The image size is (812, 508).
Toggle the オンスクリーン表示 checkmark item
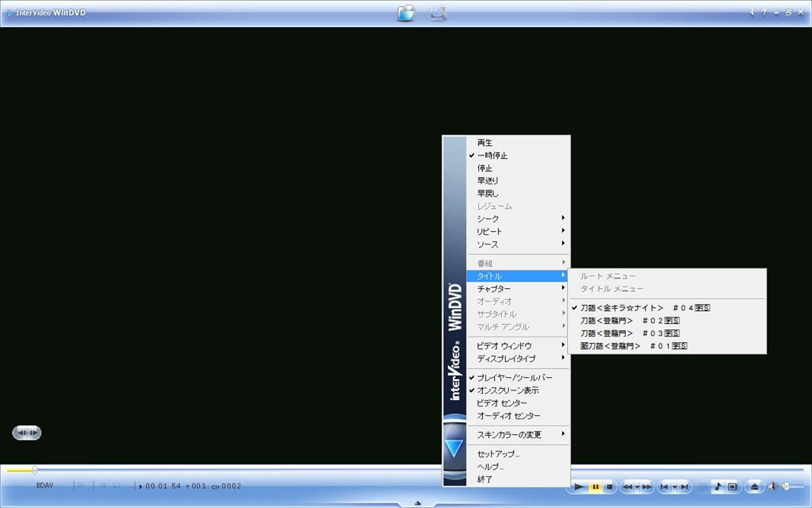coord(518,390)
